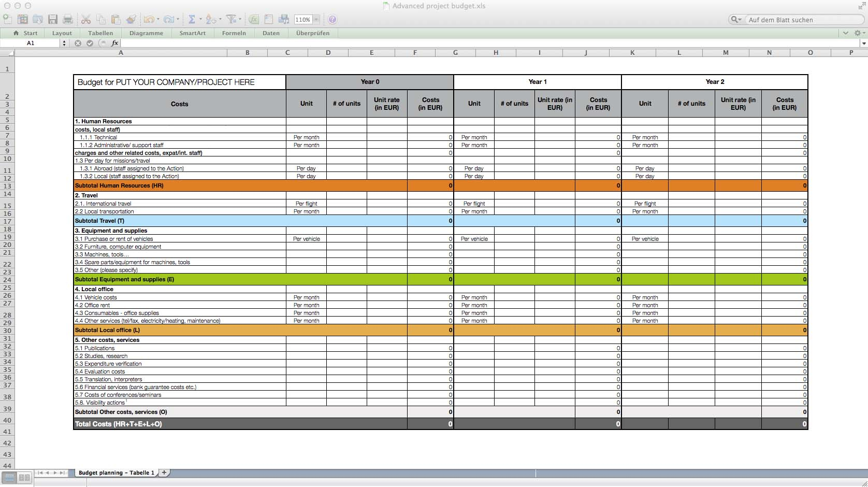868x487 pixels.
Task: Open the Undo history dropdown arrow
Action: (157, 19)
